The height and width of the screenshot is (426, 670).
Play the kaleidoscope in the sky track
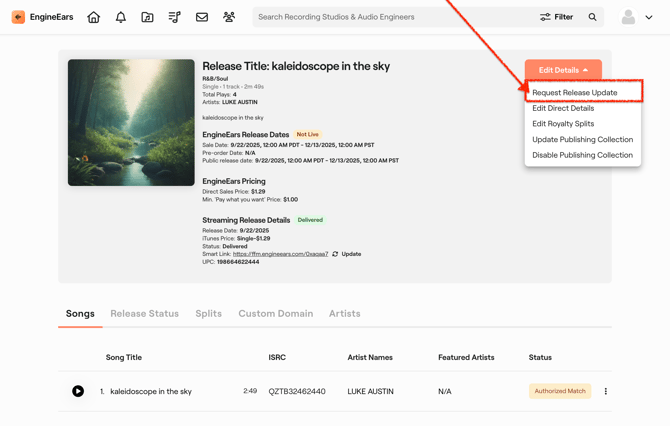tap(78, 391)
